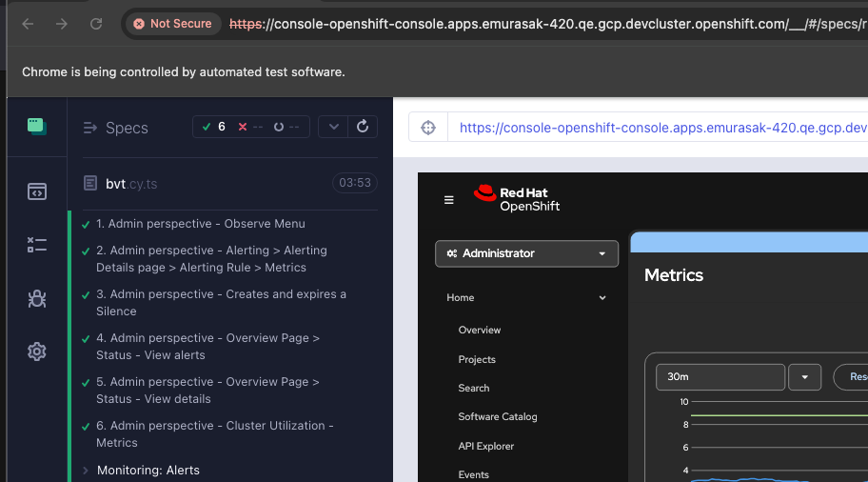The image size is (868, 482).
Task: Open the Runs list sidebar icon
Action: (36, 245)
